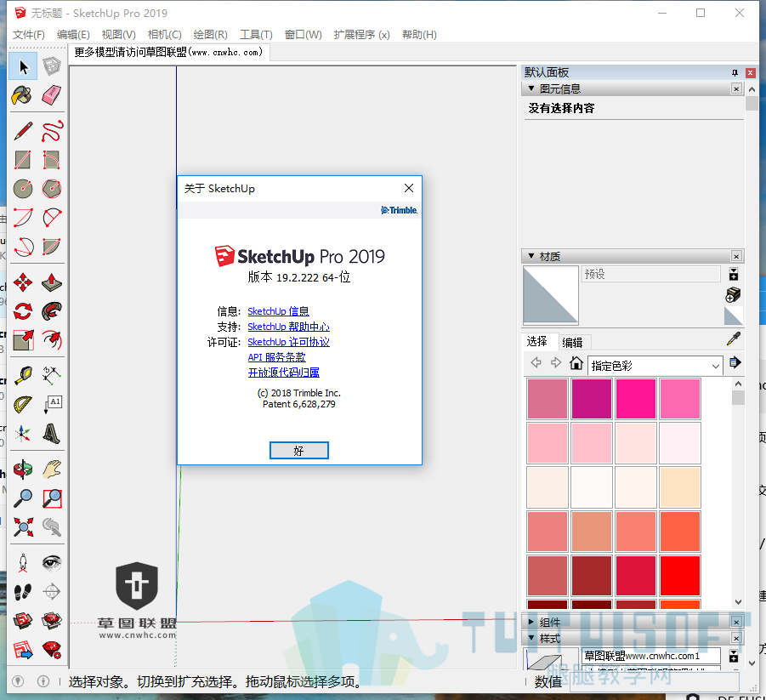Pick the Zoom magnifier tool
The height and width of the screenshot is (700, 766).
coord(22,498)
